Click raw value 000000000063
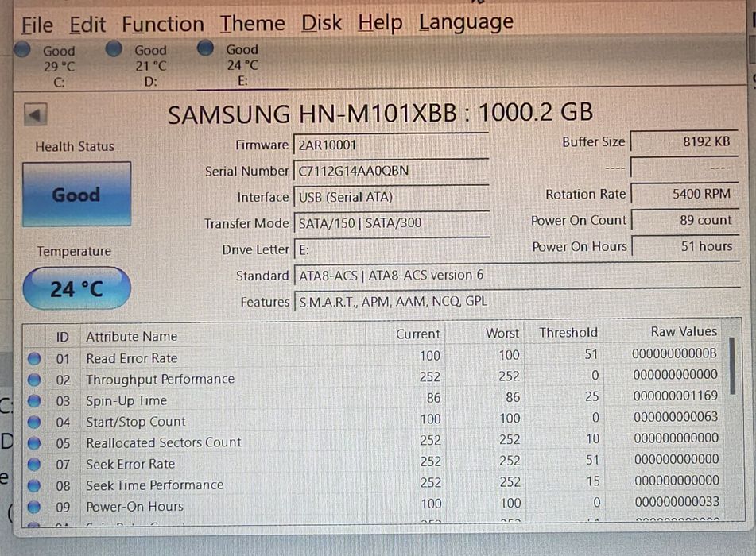 coord(676,417)
